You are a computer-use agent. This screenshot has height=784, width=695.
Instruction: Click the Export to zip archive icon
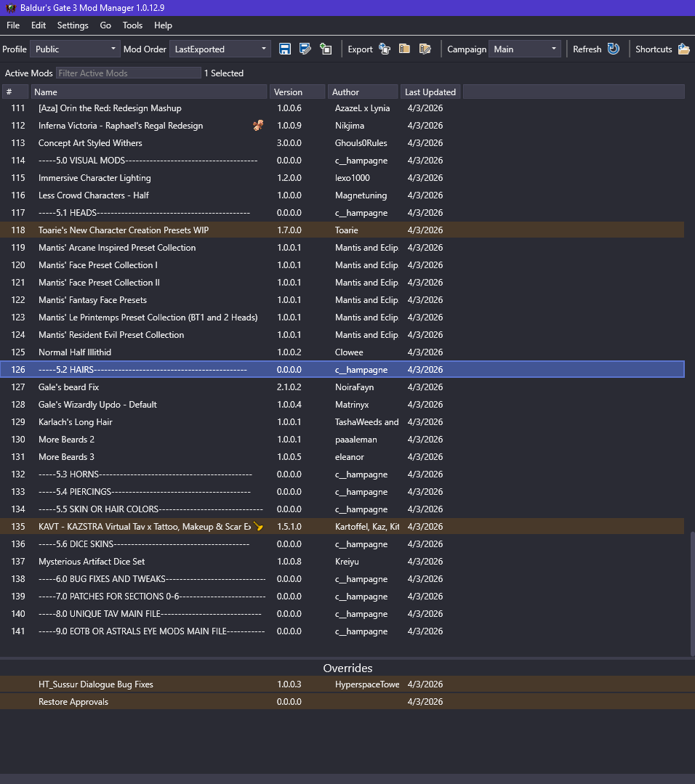(x=404, y=49)
